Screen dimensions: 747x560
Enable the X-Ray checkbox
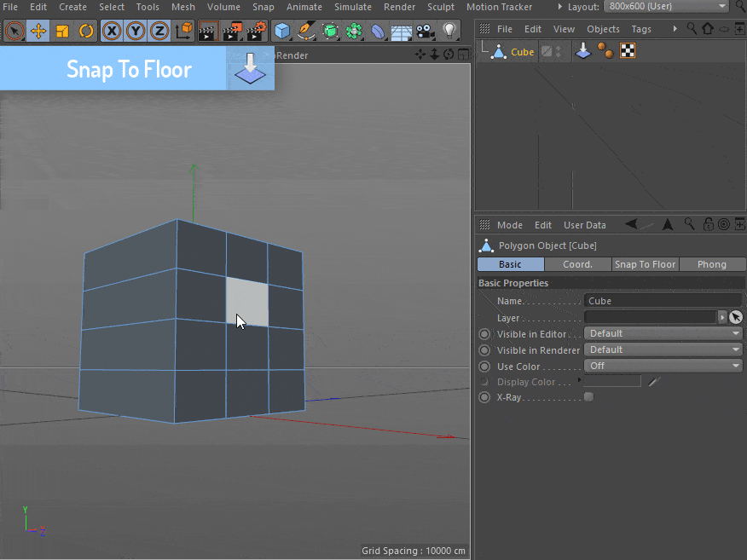[x=588, y=397]
